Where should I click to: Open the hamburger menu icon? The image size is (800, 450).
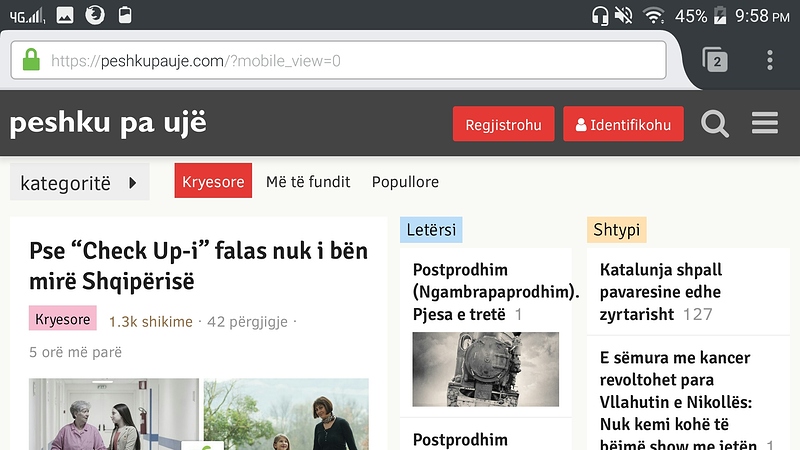click(765, 124)
